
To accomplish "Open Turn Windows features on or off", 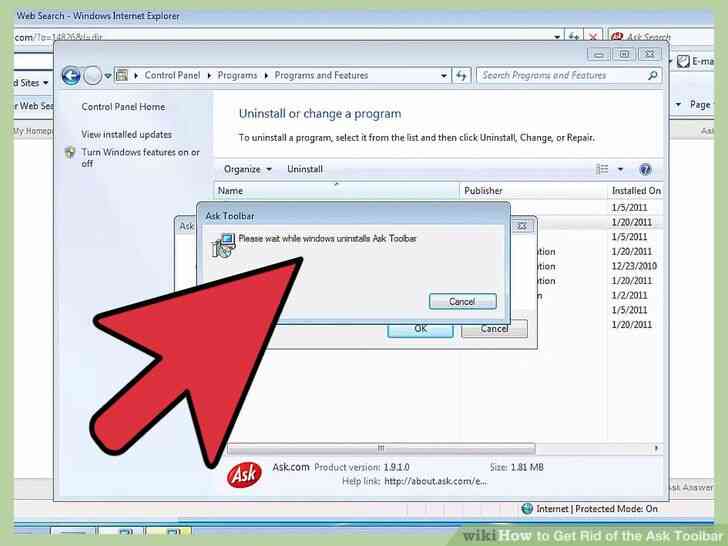I will [x=140, y=157].
